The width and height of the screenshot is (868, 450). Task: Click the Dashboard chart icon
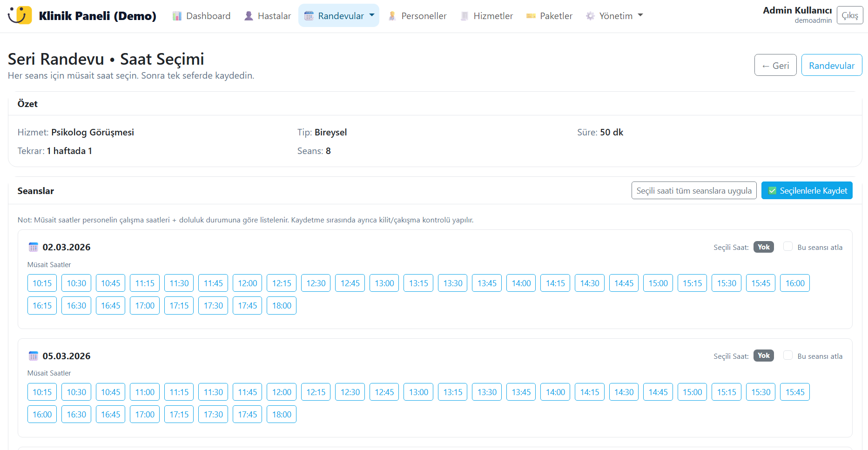(x=177, y=16)
